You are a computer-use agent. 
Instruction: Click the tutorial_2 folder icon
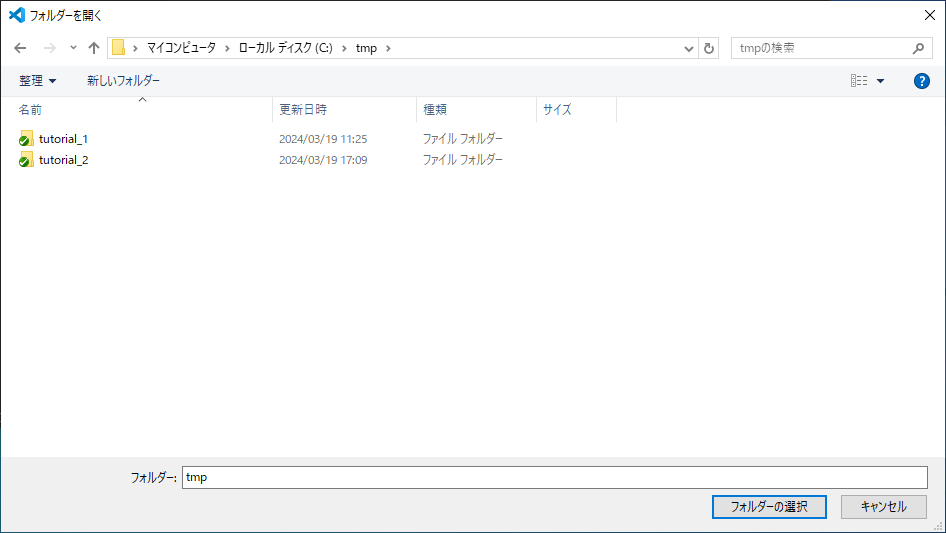(25, 160)
